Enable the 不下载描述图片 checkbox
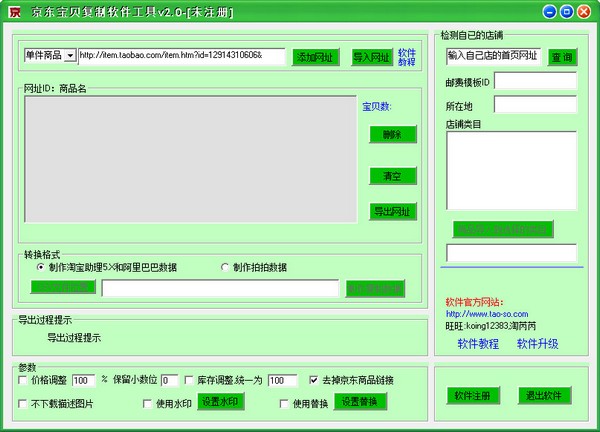The image size is (600, 432). click(x=24, y=403)
